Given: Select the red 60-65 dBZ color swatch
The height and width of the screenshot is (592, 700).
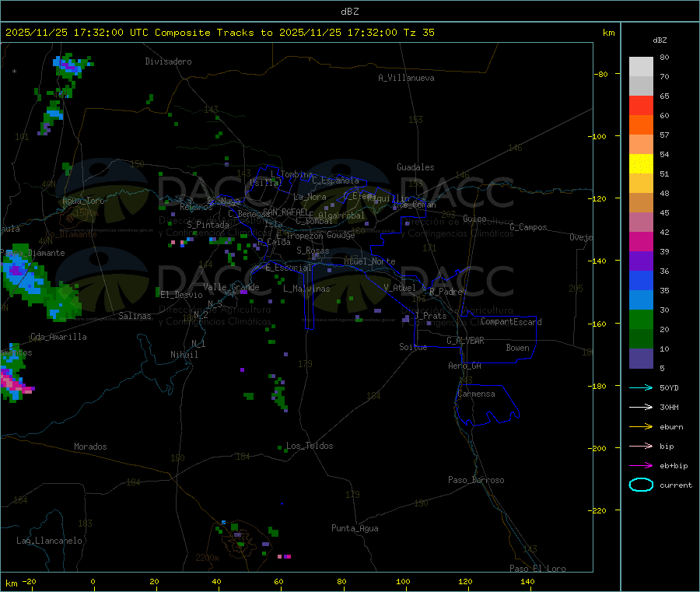Looking at the screenshot, I should pos(641,105).
